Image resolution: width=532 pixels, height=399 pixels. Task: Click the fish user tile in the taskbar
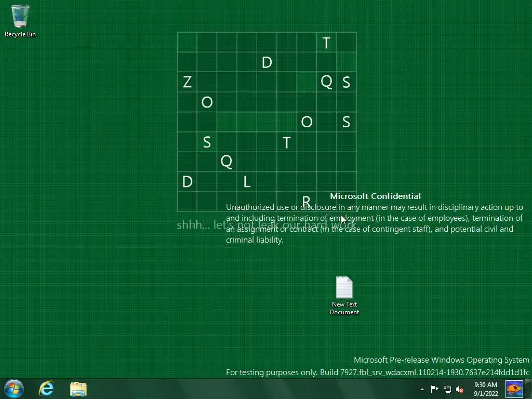click(x=514, y=389)
